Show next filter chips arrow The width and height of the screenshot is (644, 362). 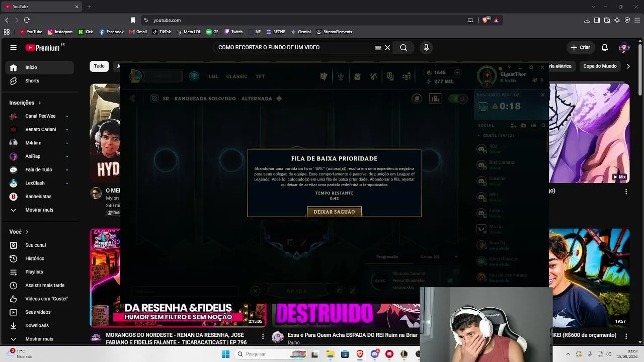tap(628, 66)
